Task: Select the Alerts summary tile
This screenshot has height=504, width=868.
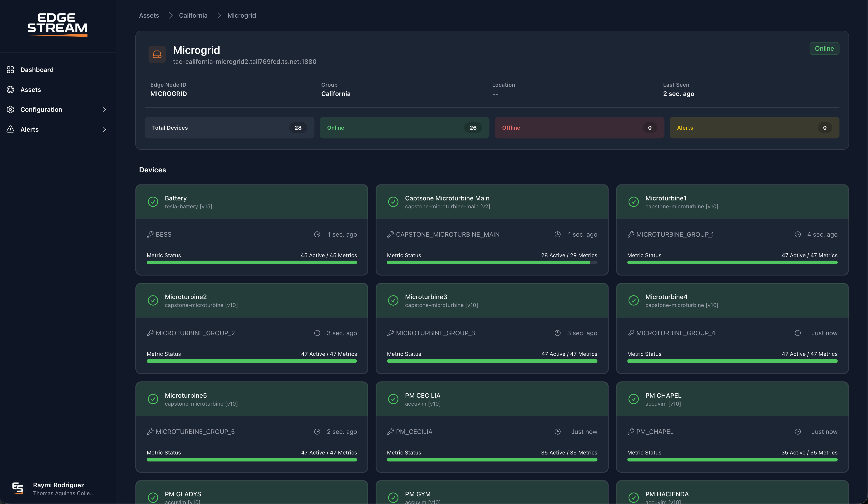Action: point(754,128)
